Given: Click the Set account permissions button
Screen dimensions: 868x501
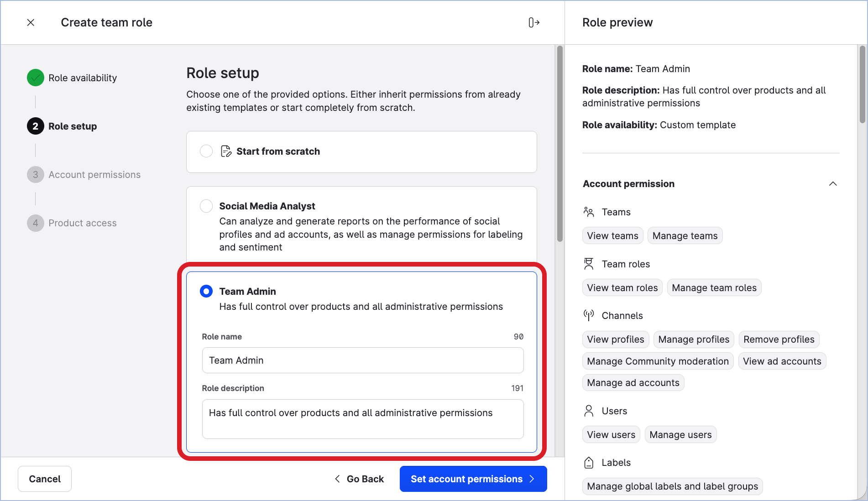Looking at the screenshot, I should [473, 479].
